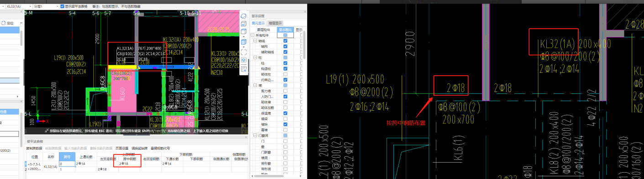Click the 页面设置 button
The width and height of the screenshot is (644, 179).
[x=122, y=148]
